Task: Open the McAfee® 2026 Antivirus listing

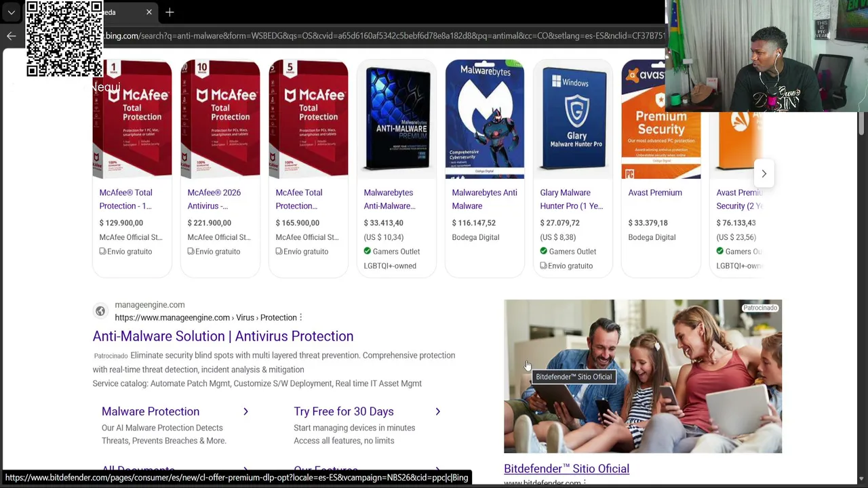Action: pos(214,199)
